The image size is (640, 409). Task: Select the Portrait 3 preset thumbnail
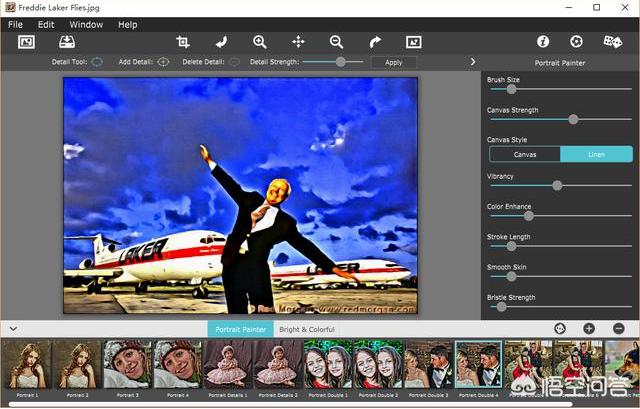tap(127, 365)
